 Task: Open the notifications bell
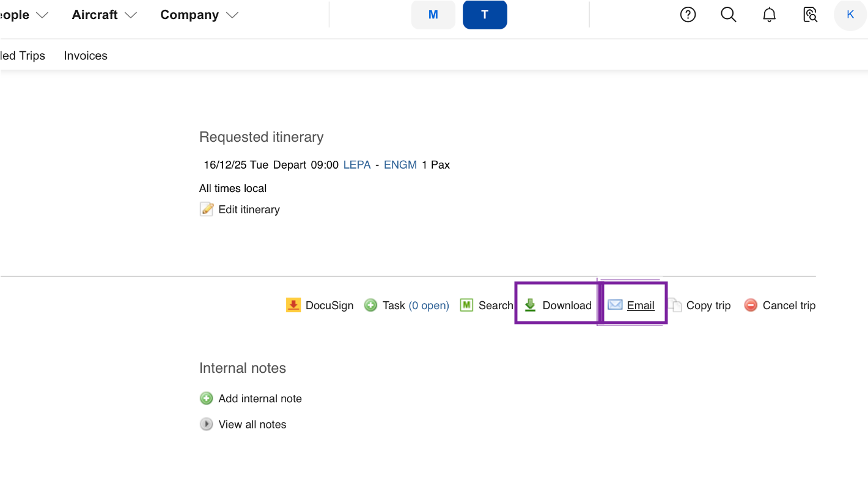pos(769,15)
